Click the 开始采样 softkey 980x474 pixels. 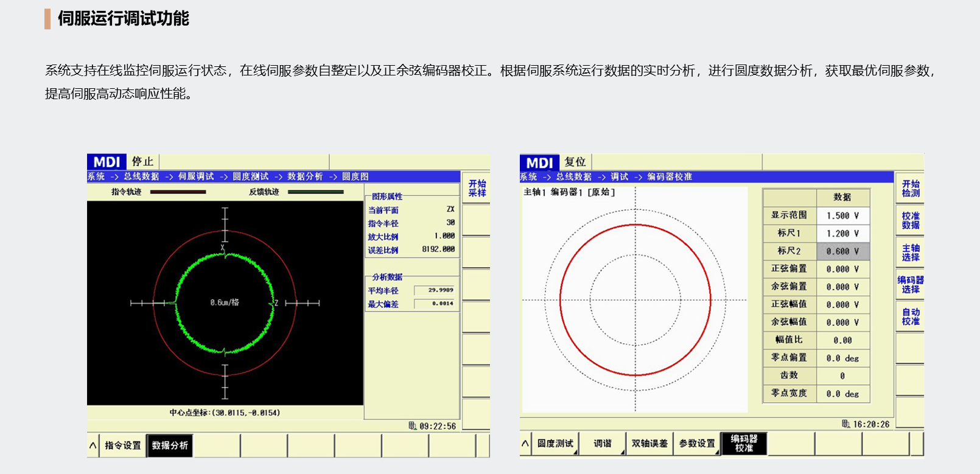pyautogui.click(x=477, y=188)
